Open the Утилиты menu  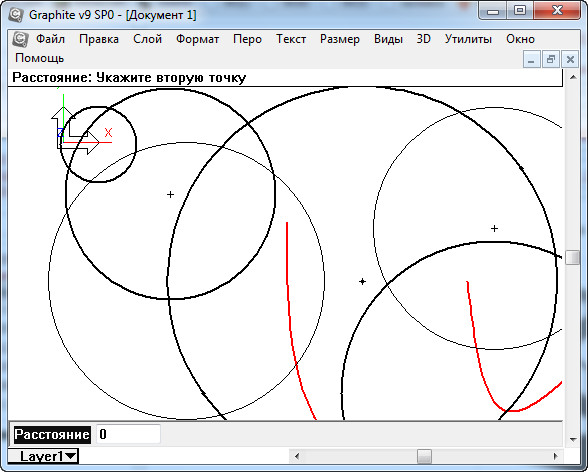(468, 39)
